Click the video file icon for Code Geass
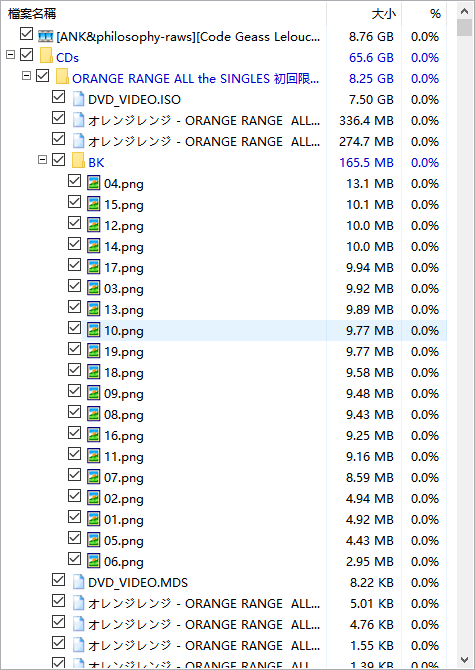Viewport: 475px width, 670px height. tap(45, 36)
